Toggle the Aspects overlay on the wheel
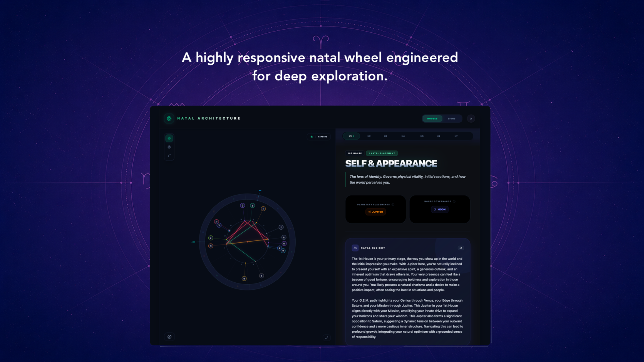This screenshot has width=644, height=362. tap(319, 137)
